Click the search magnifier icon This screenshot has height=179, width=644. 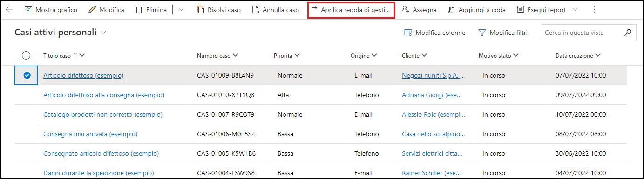point(628,33)
